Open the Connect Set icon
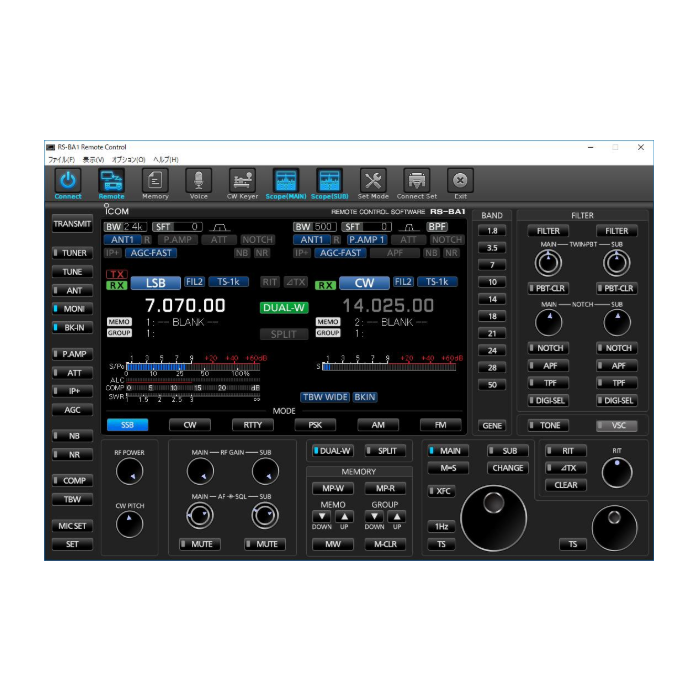The height and width of the screenshot is (700, 700). click(x=417, y=181)
